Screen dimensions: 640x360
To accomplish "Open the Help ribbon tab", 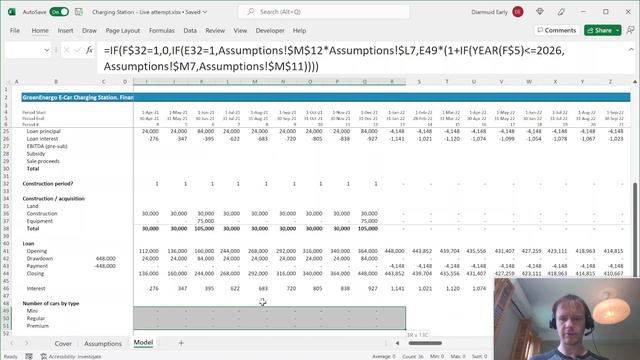I will 299,31.
